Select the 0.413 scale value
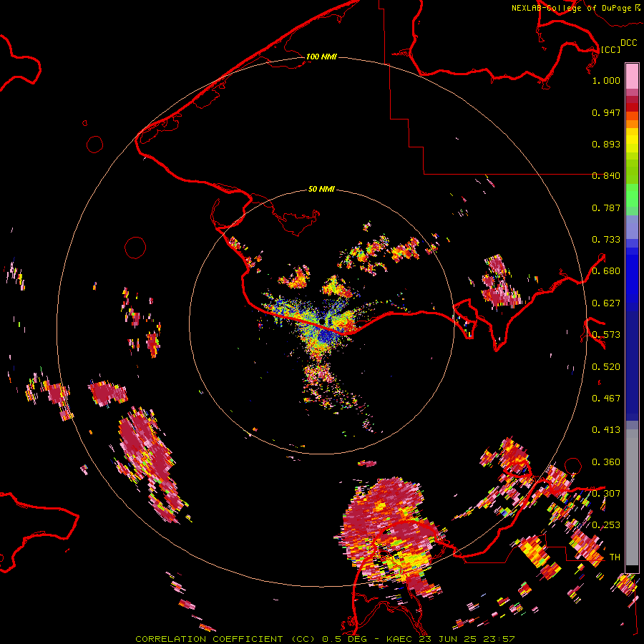 (606, 430)
